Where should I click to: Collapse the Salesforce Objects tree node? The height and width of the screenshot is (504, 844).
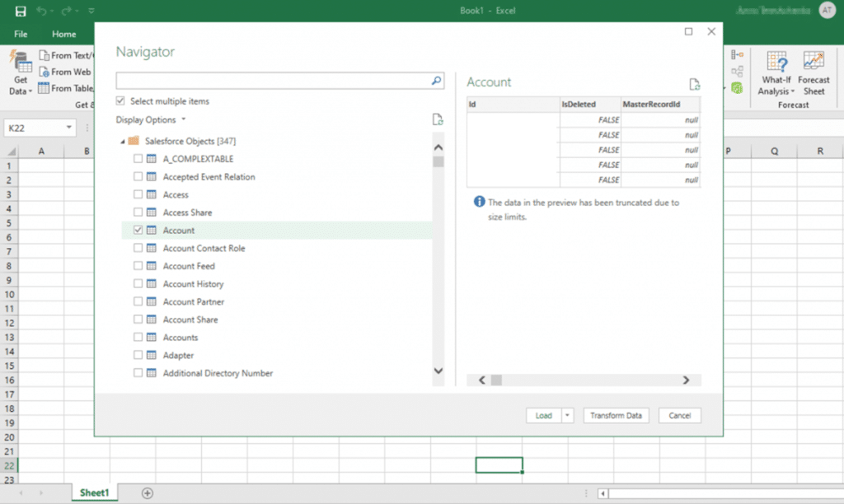coord(123,142)
